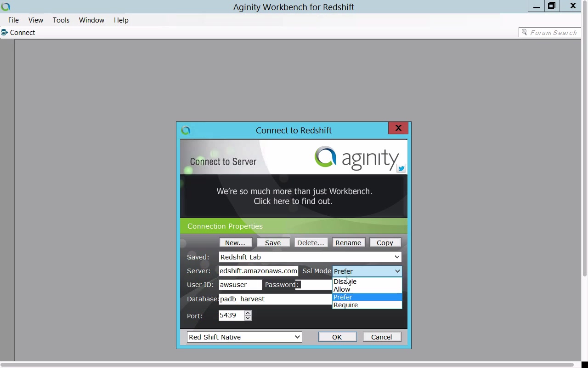This screenshot has width=588, height=368.
Task: Select Disable in the Ssl Mode list
Action: (367, 282)
